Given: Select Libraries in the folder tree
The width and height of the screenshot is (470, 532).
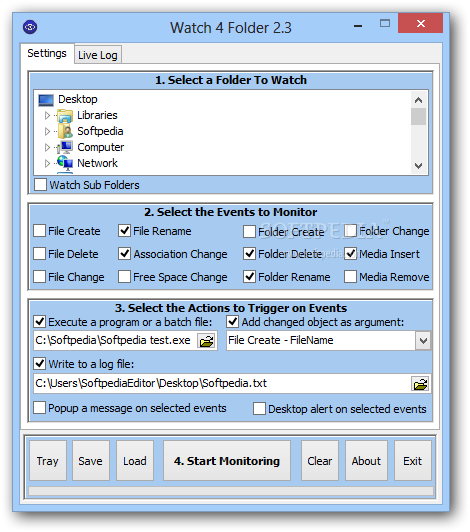Looking at the screenshot, I should tap(97, 115).
